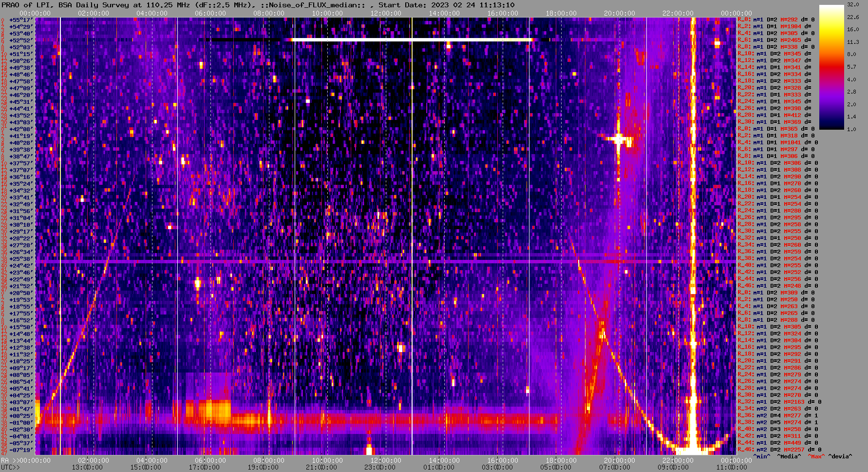This screenshot has height=472, width=868.
Task: Click the +50°26' declination label
Action: click(21, 60)
